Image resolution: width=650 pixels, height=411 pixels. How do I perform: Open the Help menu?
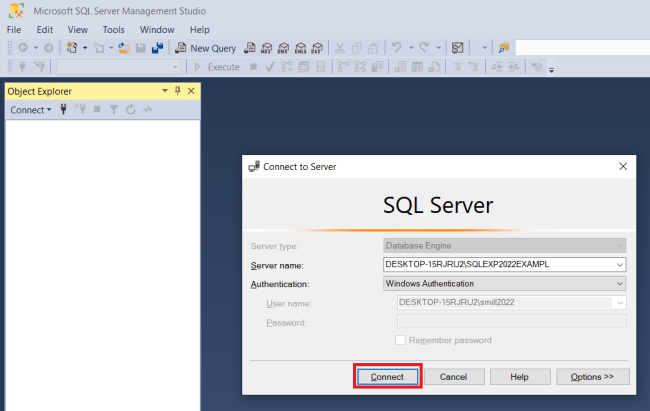click(200, 30)
